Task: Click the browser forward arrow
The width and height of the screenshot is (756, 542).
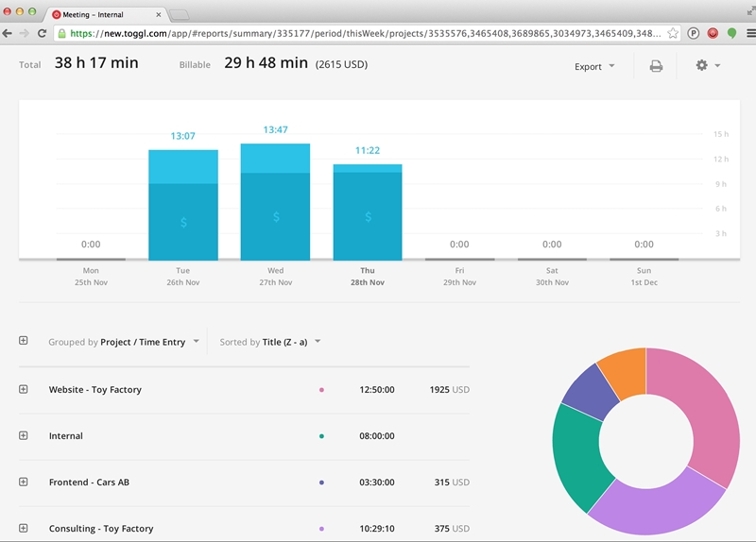Action: (x=25, y=33)
